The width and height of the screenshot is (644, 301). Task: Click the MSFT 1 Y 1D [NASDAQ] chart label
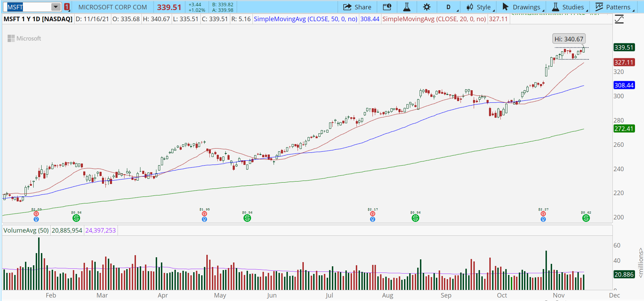coord(38,19)
